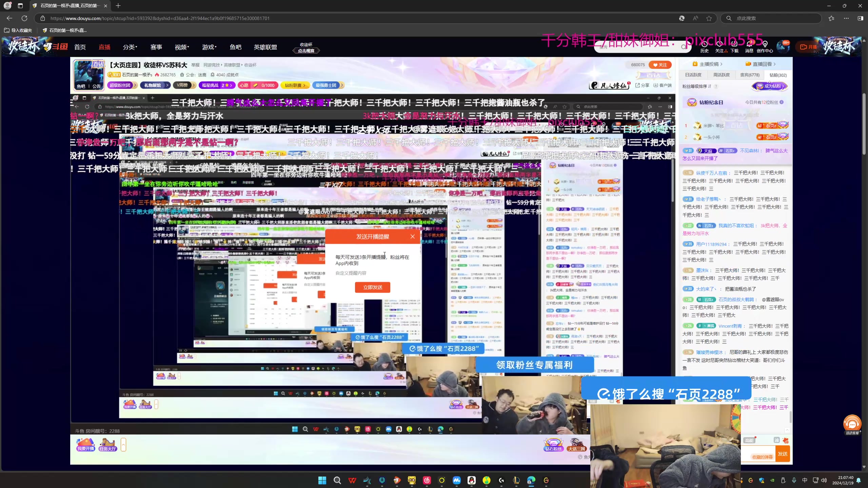Open the 消息 messages bell icon
868x488 pixels.
click(749, 47)
